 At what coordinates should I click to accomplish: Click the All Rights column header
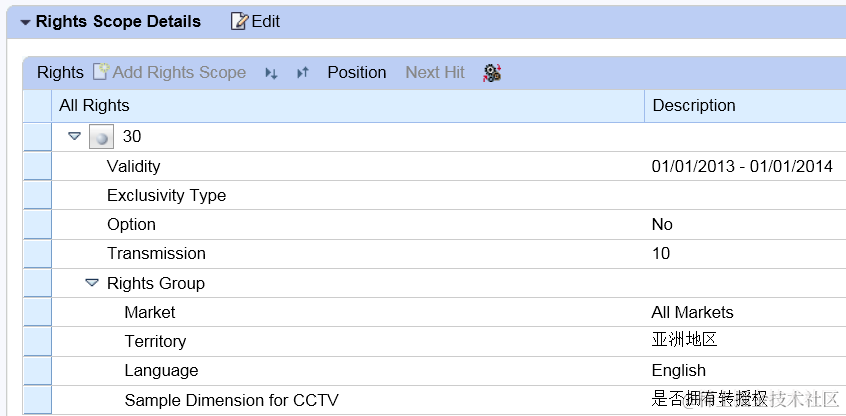94,105
